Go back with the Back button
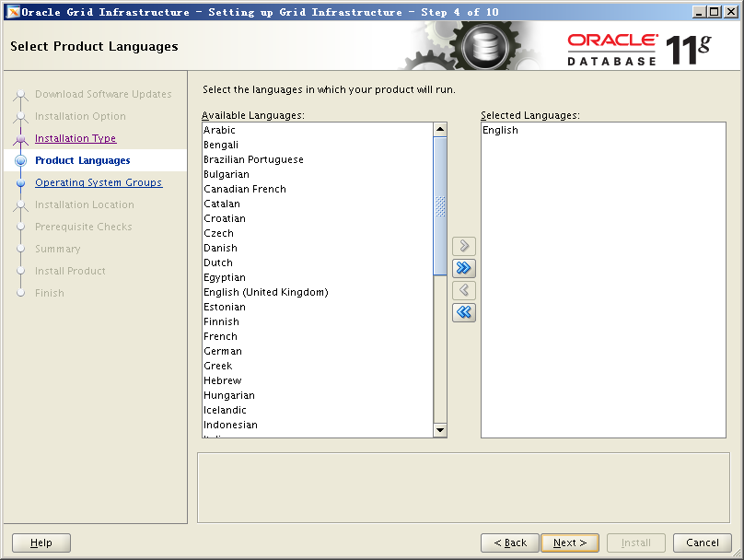Image resolution: width=744 pixels, height=560 pixels. 509,542
